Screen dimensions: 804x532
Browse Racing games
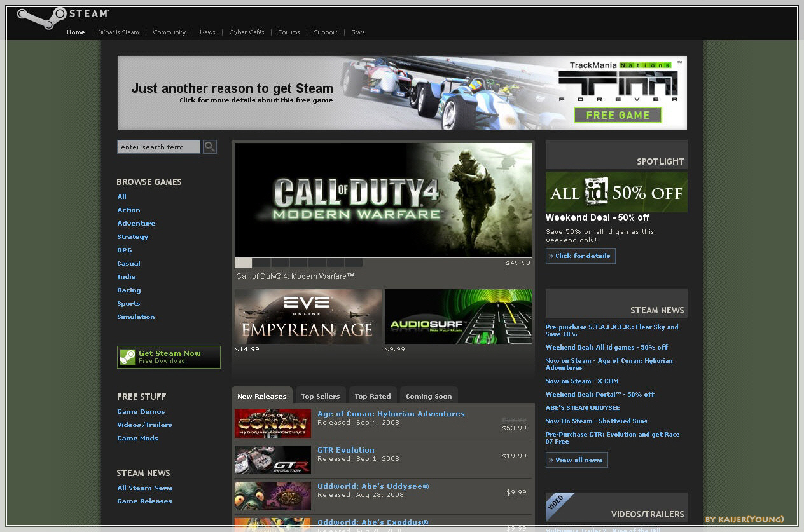(x=129, y=290)
